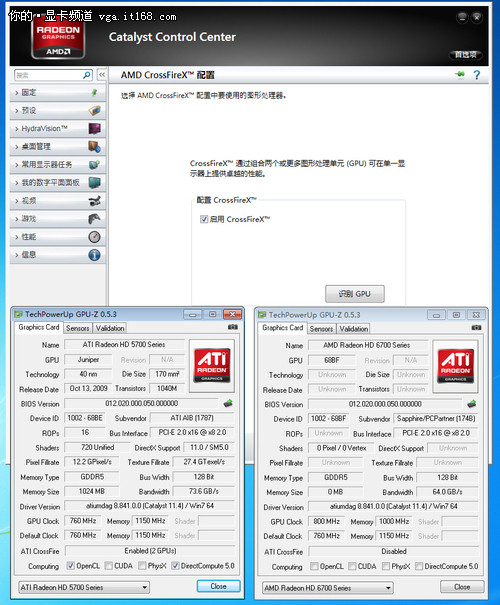Click the performance gauge icon beside 性能
The image size is (500, 605).
(x=95, y=237)
